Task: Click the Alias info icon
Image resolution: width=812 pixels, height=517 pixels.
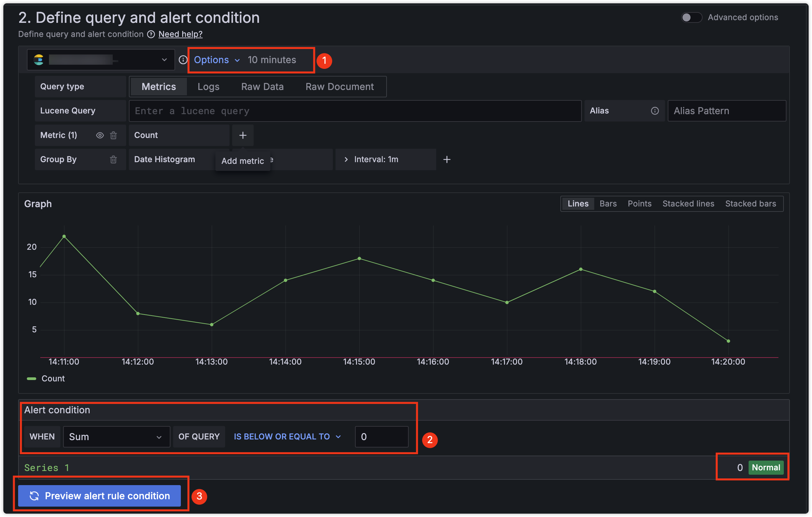Action: (x=655, y=111)
